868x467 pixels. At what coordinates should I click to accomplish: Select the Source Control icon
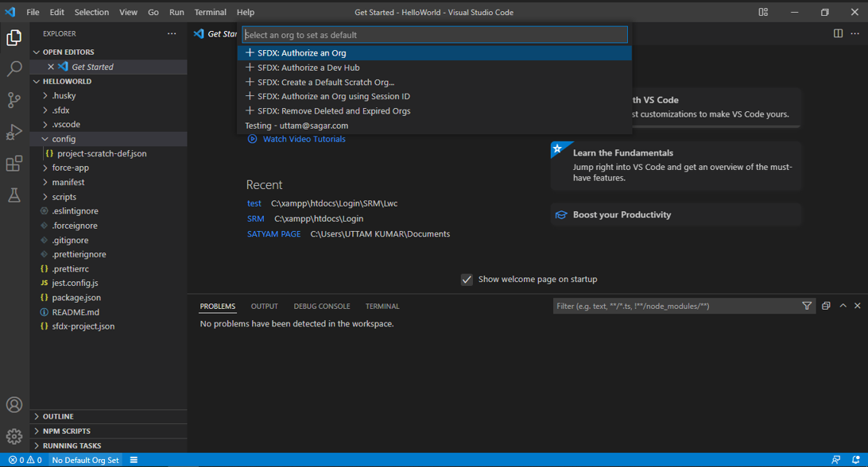click(14, 101)
